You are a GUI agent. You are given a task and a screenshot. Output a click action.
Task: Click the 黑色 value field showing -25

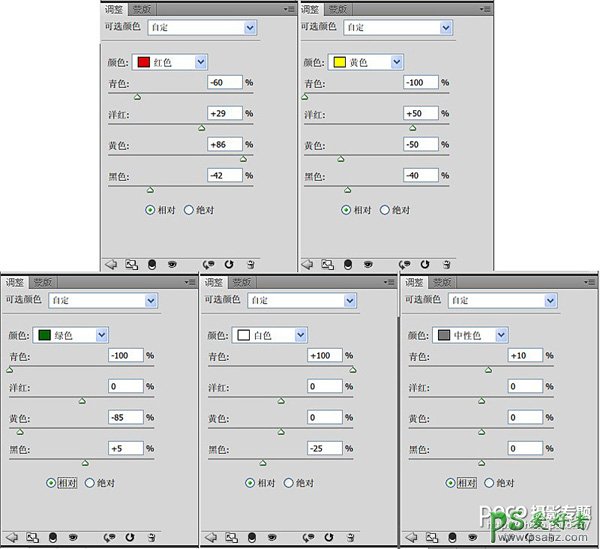[324, 448]
